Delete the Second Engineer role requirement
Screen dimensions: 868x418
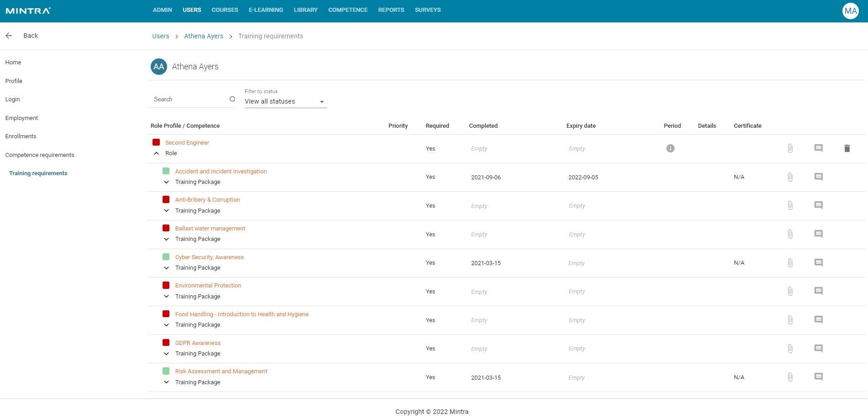point(847,148)
